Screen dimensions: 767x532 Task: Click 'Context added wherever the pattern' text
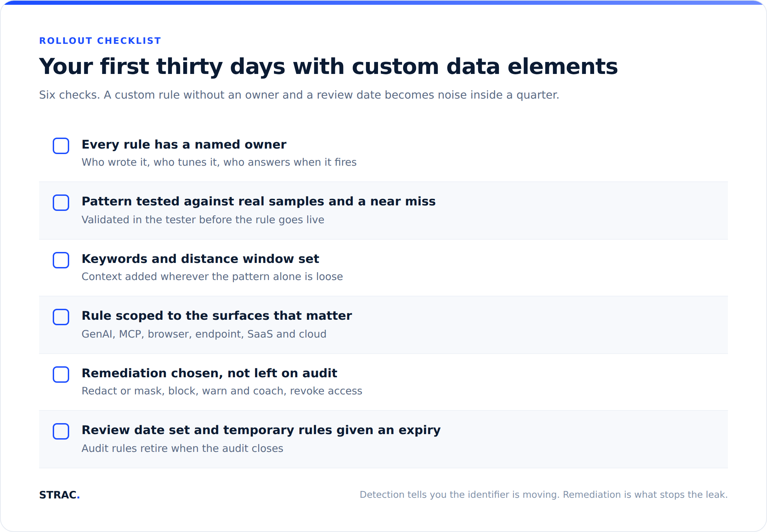pos(212,277)
